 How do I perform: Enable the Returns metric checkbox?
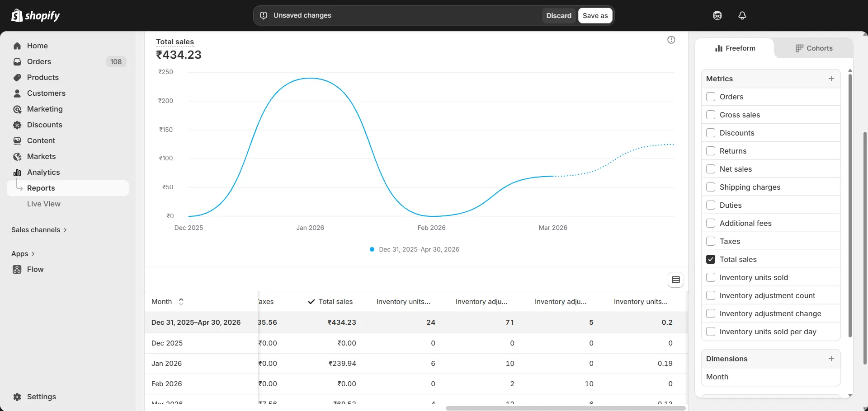tap(711, 151)
